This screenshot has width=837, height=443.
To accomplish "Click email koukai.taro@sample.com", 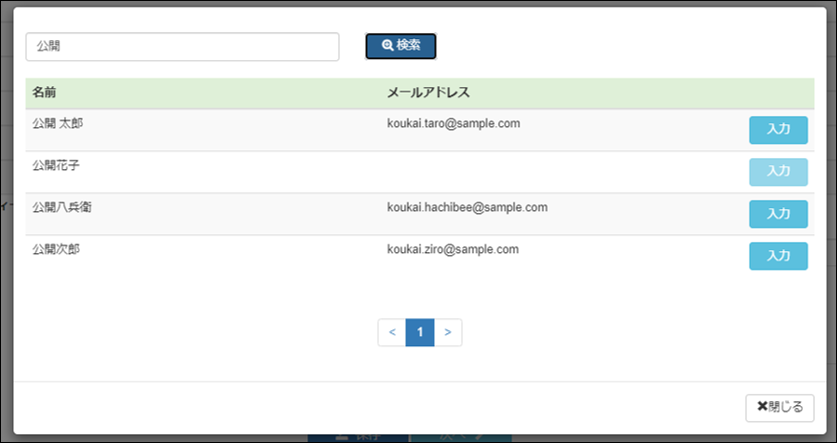I will click(x=453, y=124).
